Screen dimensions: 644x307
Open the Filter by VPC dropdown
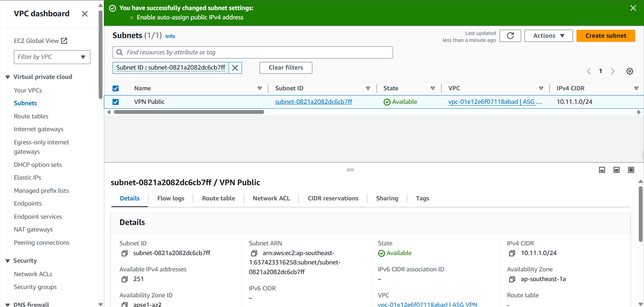52,57
